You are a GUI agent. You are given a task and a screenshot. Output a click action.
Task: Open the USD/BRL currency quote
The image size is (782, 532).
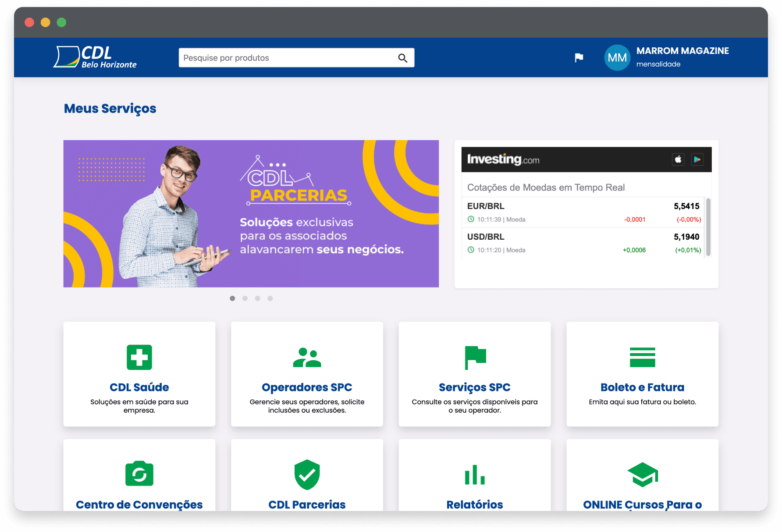[x=486, y=237]
